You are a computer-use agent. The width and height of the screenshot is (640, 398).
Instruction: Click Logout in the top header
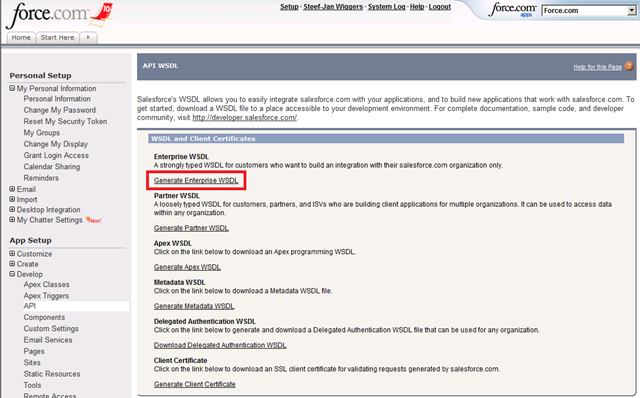click(x=440, y=7)
